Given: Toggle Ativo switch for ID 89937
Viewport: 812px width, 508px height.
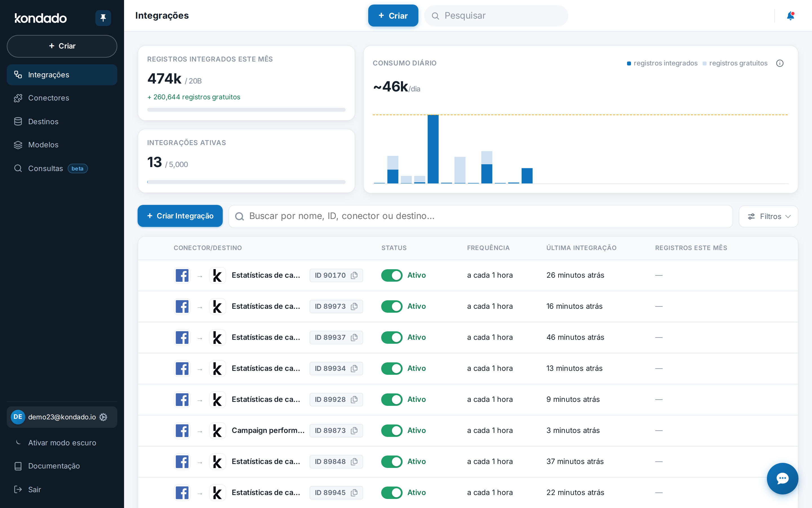Looking at the screenshot, I should click(x=392, y=337).
